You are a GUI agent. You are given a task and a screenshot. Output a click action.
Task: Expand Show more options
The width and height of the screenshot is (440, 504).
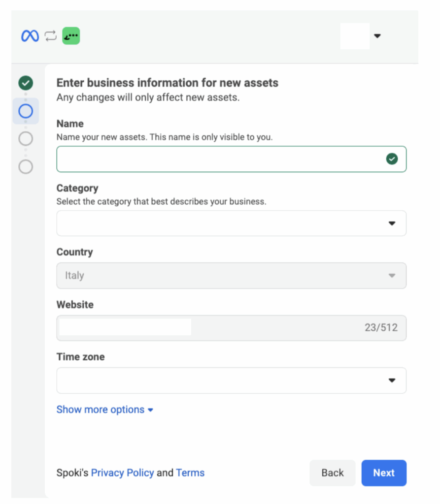[105, 409]
